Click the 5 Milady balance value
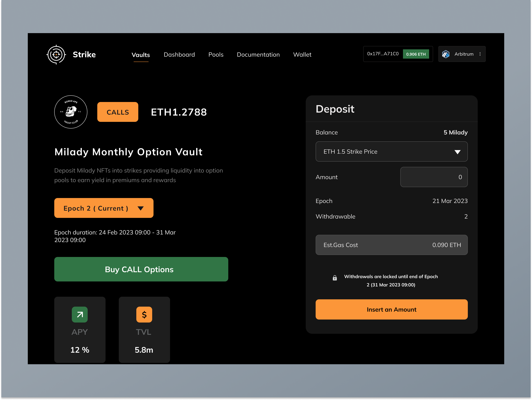This screenshot has width=532, height=400. pos(456,132)
